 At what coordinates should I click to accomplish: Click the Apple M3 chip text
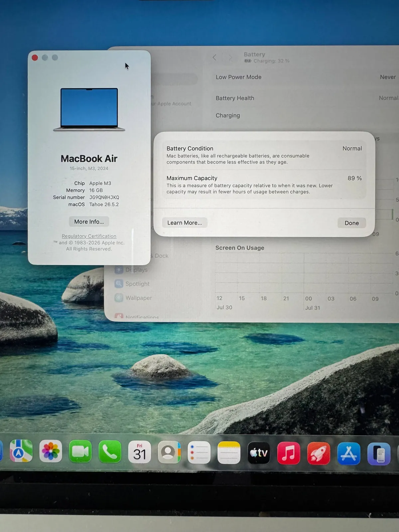[100, 183]
